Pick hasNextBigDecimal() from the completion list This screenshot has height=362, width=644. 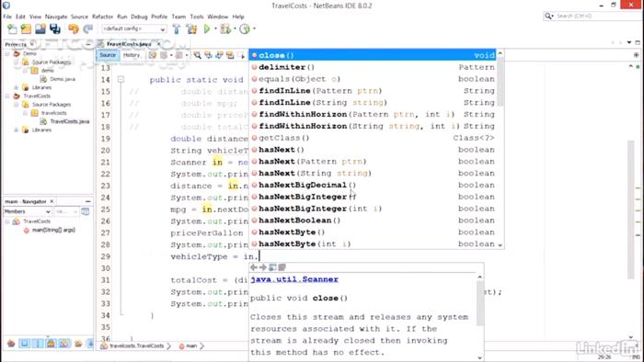pos(373,186)
